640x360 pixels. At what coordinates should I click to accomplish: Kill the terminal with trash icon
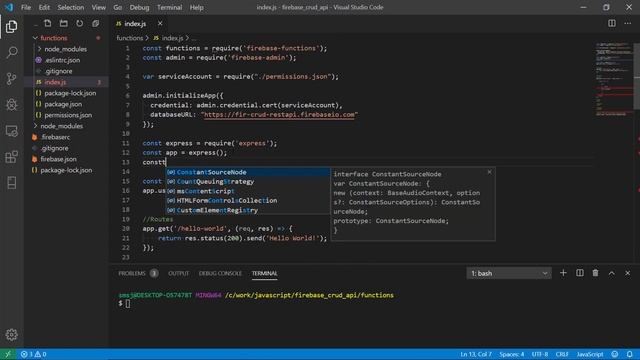click(x=596, y=273)
